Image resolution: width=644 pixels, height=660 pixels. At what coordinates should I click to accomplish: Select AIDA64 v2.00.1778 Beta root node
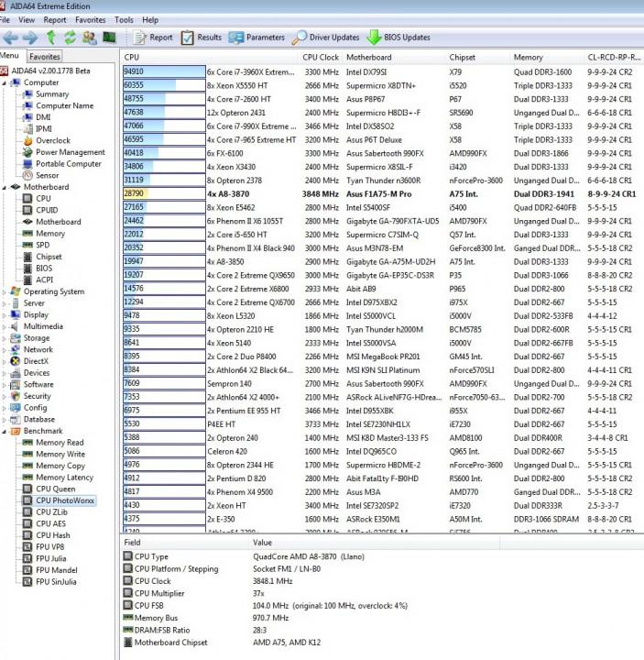click(x=45, y=71)
